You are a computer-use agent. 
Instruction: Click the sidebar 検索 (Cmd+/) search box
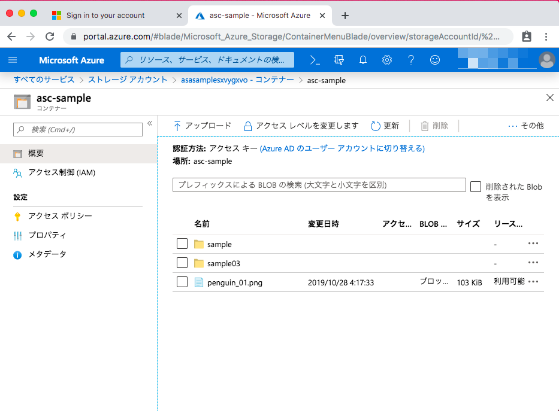(78, 129)
